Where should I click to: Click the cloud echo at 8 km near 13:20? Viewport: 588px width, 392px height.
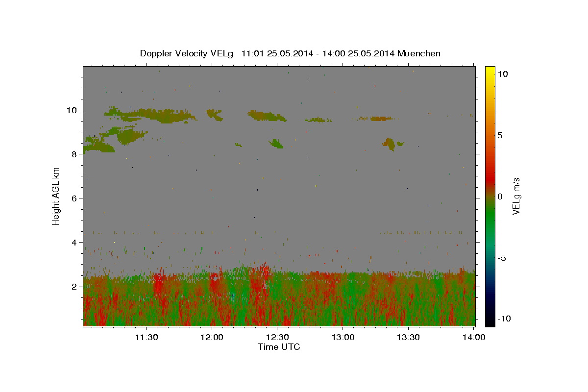point(391,144)
